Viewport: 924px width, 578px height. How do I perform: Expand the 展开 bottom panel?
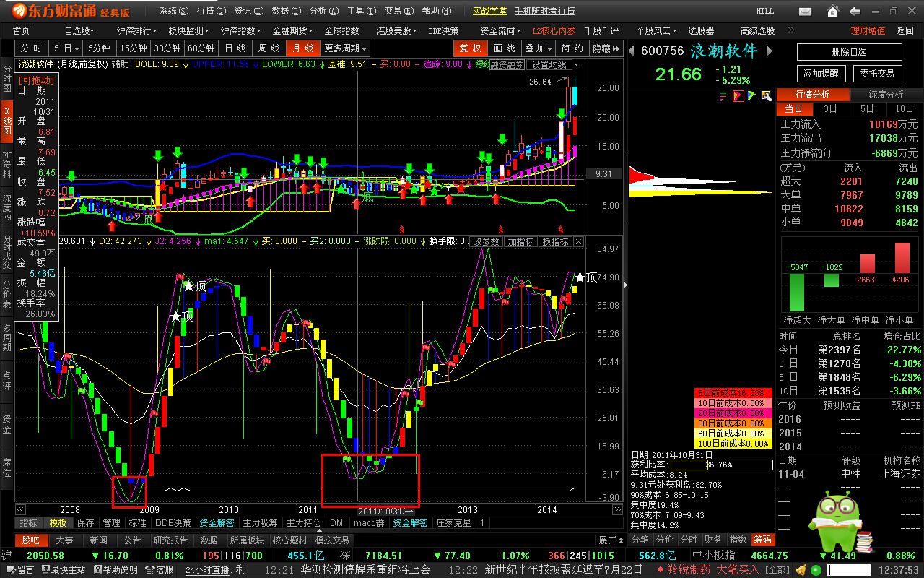[x=611, y=540]
